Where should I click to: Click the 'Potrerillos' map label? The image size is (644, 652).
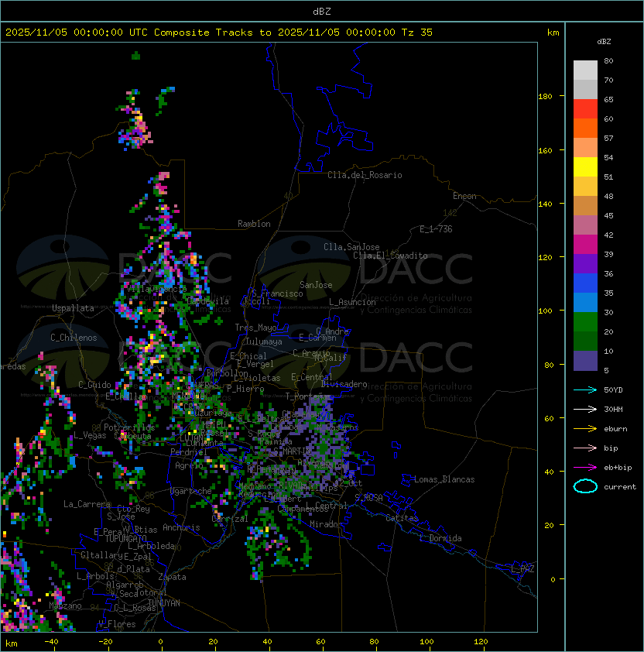click(x=129, y=427)
